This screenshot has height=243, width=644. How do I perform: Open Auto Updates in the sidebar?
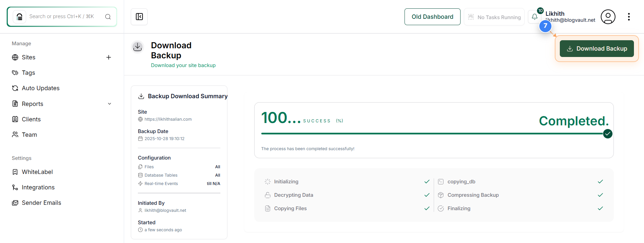pos(41,88)
